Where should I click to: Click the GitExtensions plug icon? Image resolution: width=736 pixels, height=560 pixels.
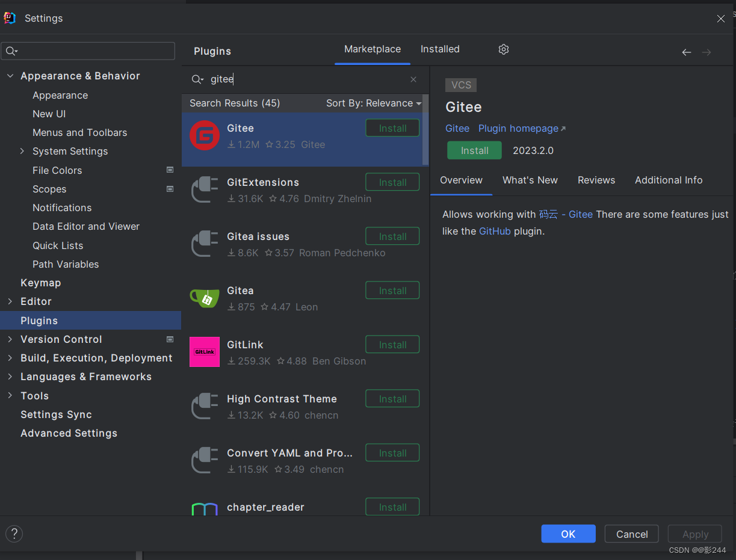point(205,189)
